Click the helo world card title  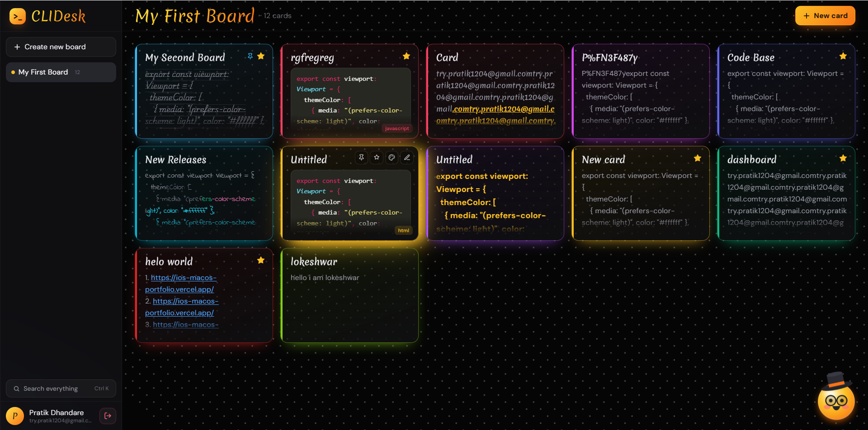click(x=169, y=262)
